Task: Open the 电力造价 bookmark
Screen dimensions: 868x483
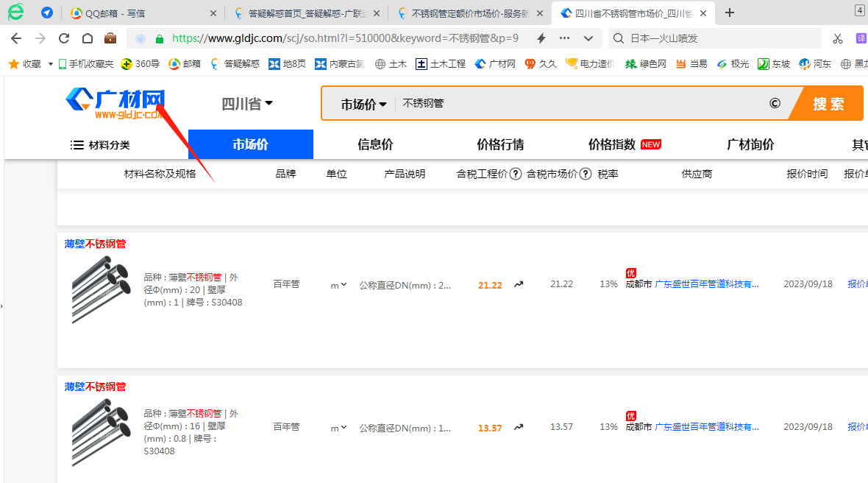Action: [590, 64]
